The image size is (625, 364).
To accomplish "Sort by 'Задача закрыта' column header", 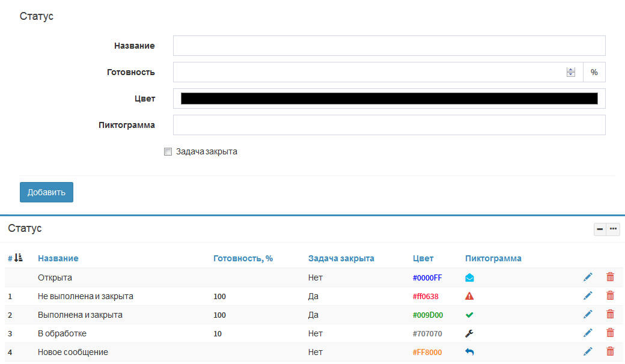I will click(x=341, y=258).
